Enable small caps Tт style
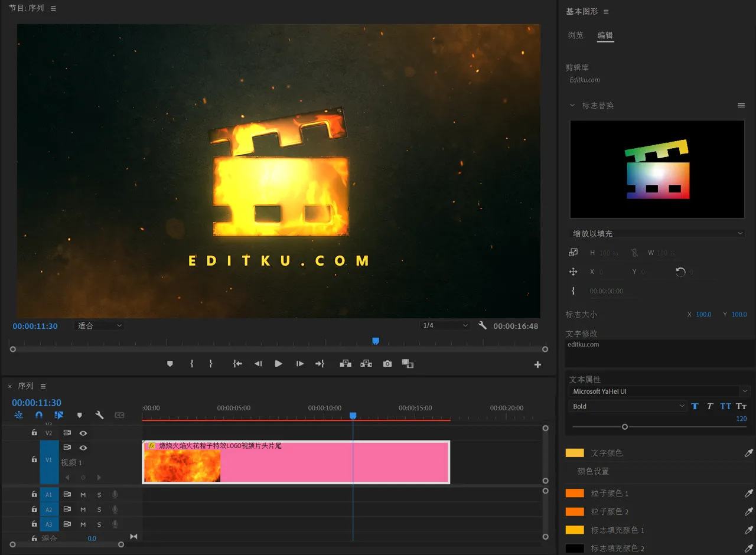 (x=741, y=406)
